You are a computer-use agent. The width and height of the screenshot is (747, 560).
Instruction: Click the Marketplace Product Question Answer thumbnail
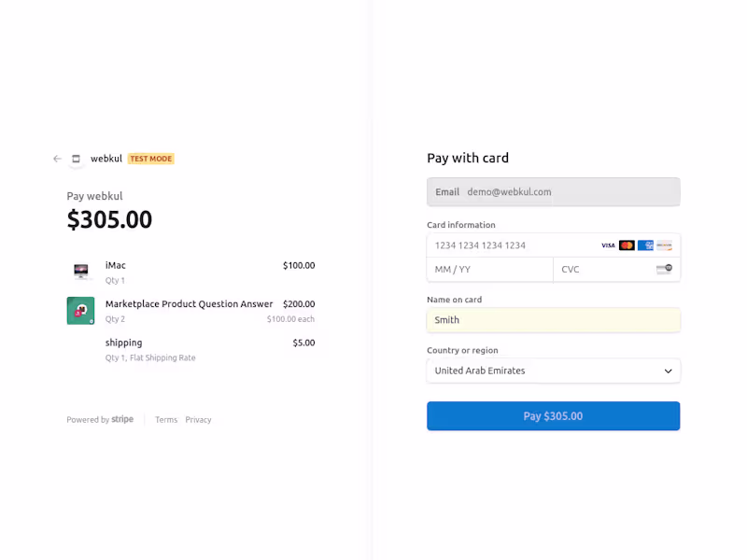(x=80, y=311)
